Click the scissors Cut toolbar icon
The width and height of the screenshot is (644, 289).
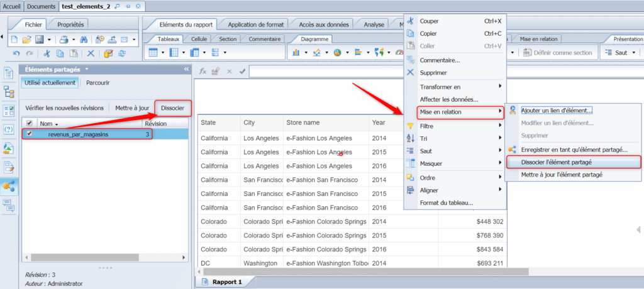pos(47,54)
